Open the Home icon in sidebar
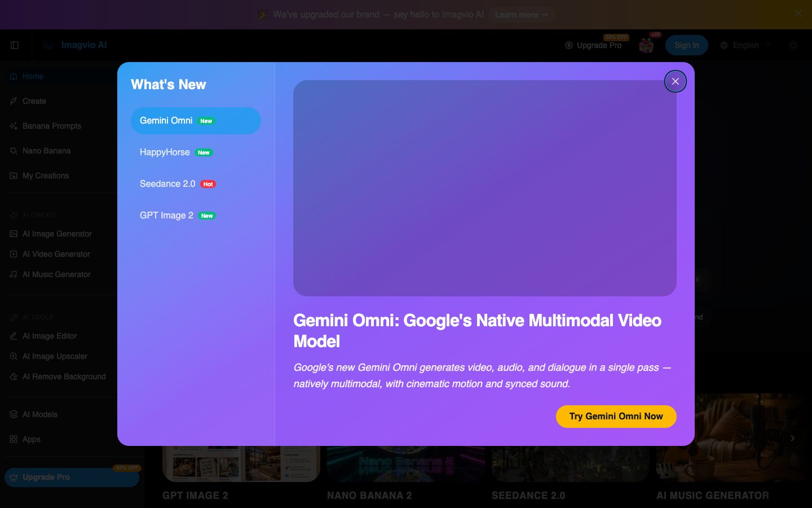 click(x=14, y=76)
